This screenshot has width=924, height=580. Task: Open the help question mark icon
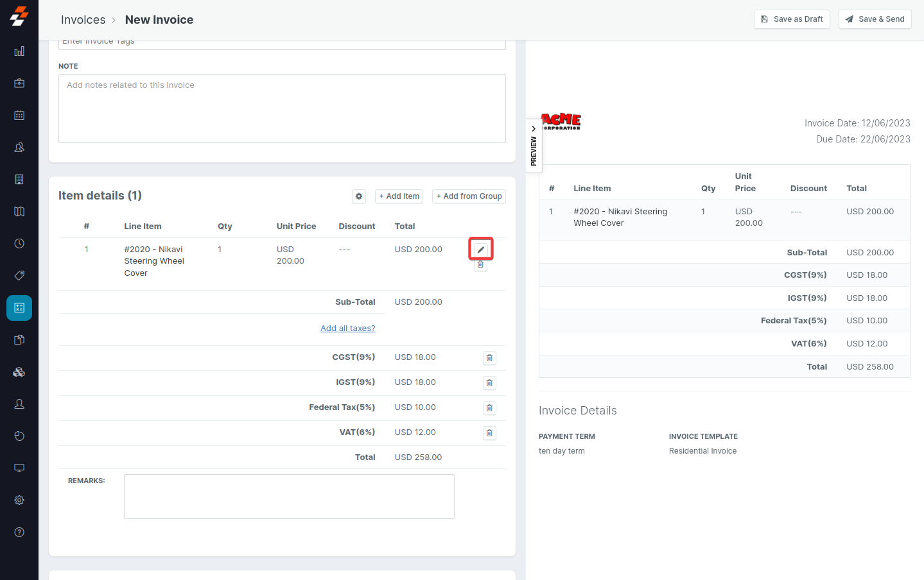pyautogui.click(x=19, y=532)
